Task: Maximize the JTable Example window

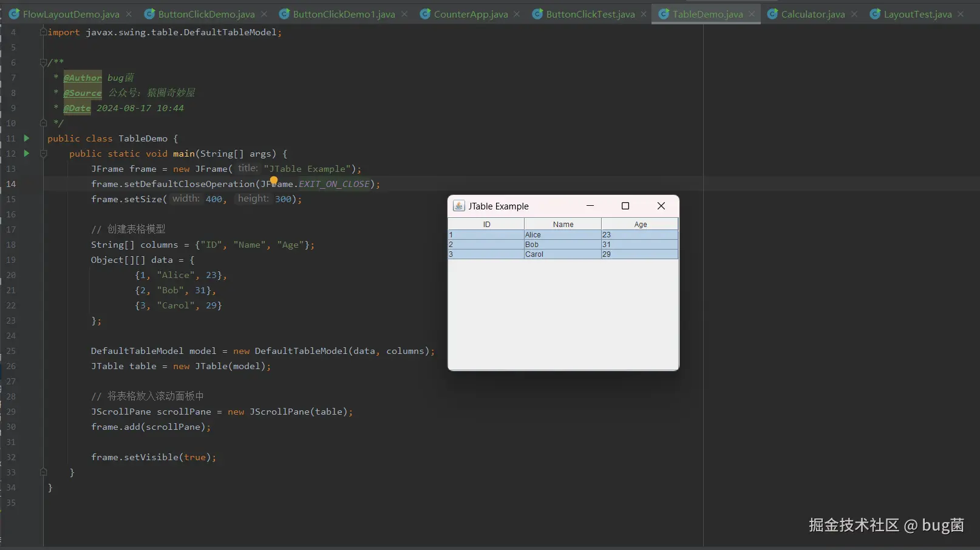Action: pyautogui.click(x=625, y=206)
